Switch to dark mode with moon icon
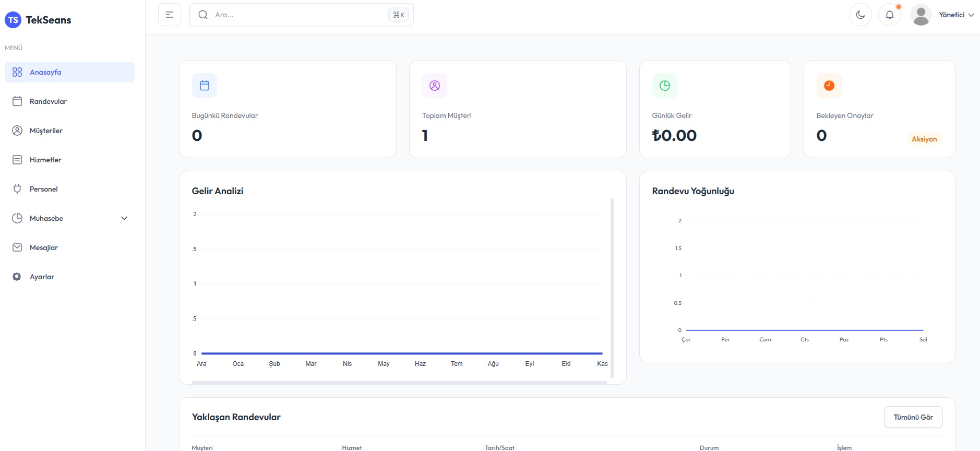Viewport: 980px width, 451px height. 860,15
